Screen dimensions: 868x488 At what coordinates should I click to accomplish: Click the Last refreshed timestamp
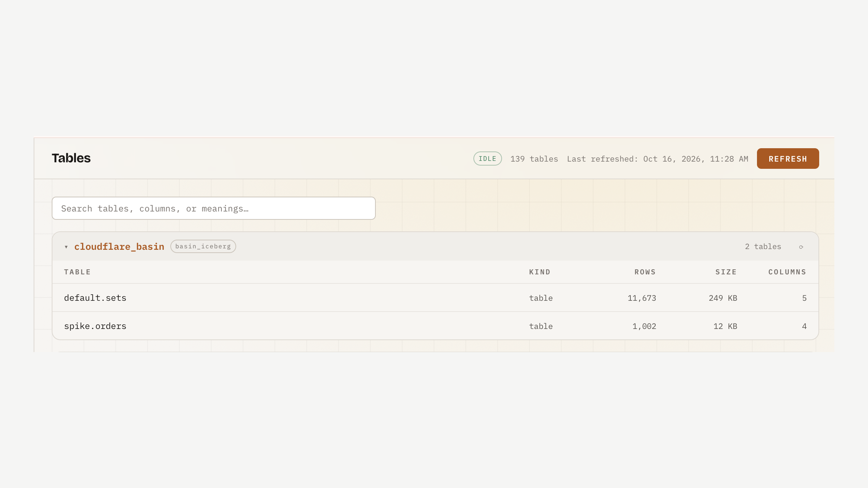coord(658,159)
